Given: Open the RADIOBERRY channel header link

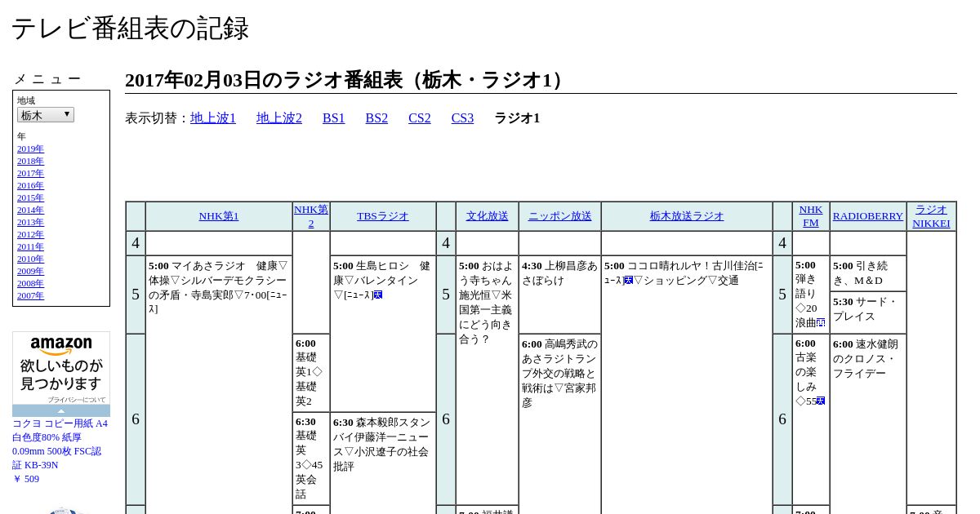Looking at the screenshot, I should 868,216.
